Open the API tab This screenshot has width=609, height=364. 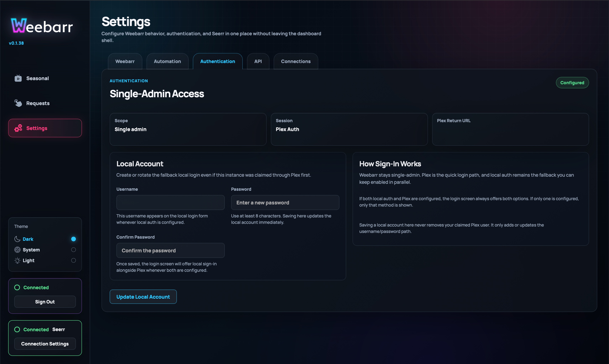[258, 61]
